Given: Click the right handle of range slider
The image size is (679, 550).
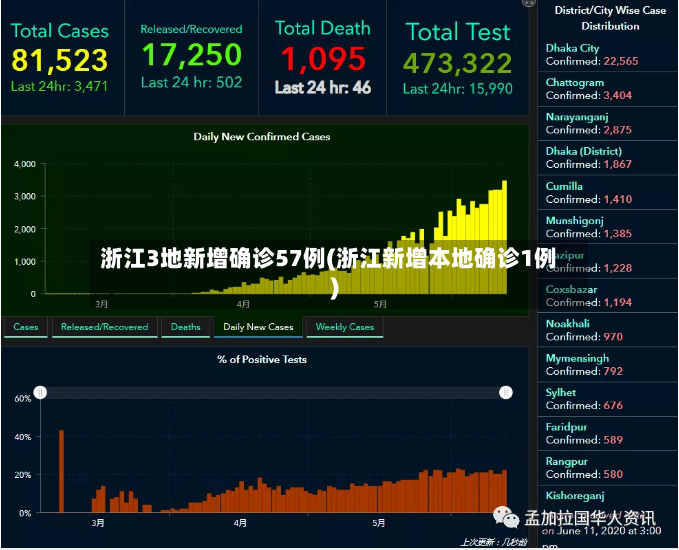Looking at the screenshot, I should click(505, 392).
